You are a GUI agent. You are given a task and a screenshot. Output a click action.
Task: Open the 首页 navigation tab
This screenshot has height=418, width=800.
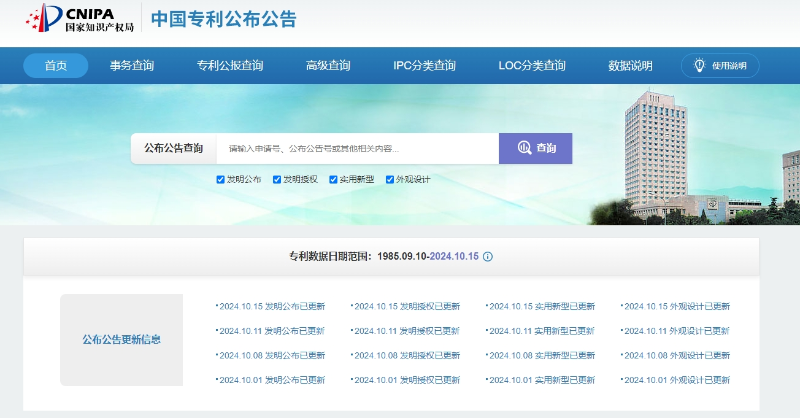pos(55,66)
